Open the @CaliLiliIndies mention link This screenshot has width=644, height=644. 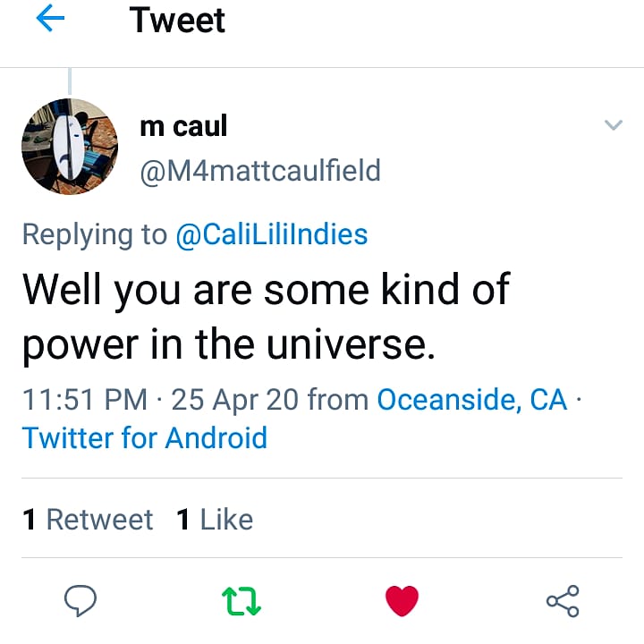pyautogui.click(x=272, y=234)
